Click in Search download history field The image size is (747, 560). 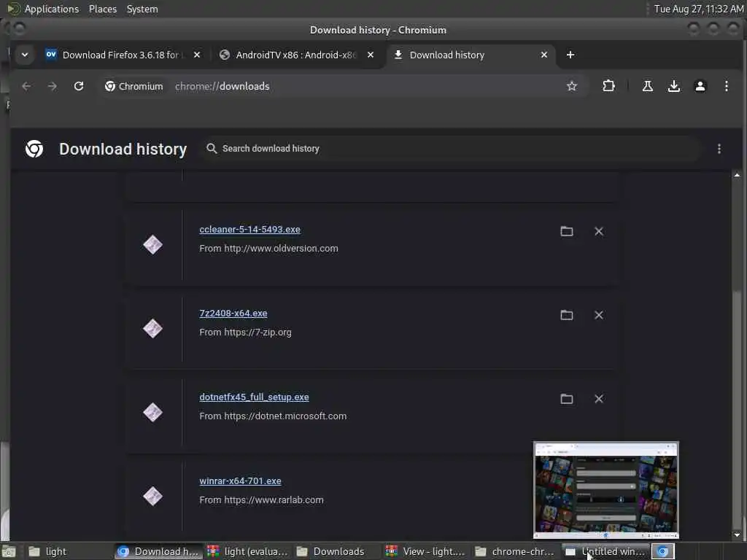pyautogui.click(x=451, y=149)
